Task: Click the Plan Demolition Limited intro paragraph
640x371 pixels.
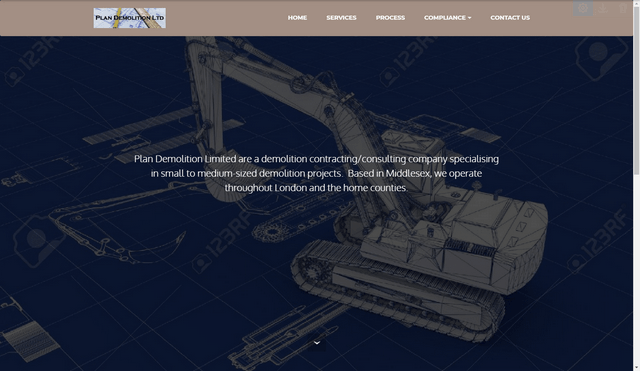Action: click(x=316, y=173)
